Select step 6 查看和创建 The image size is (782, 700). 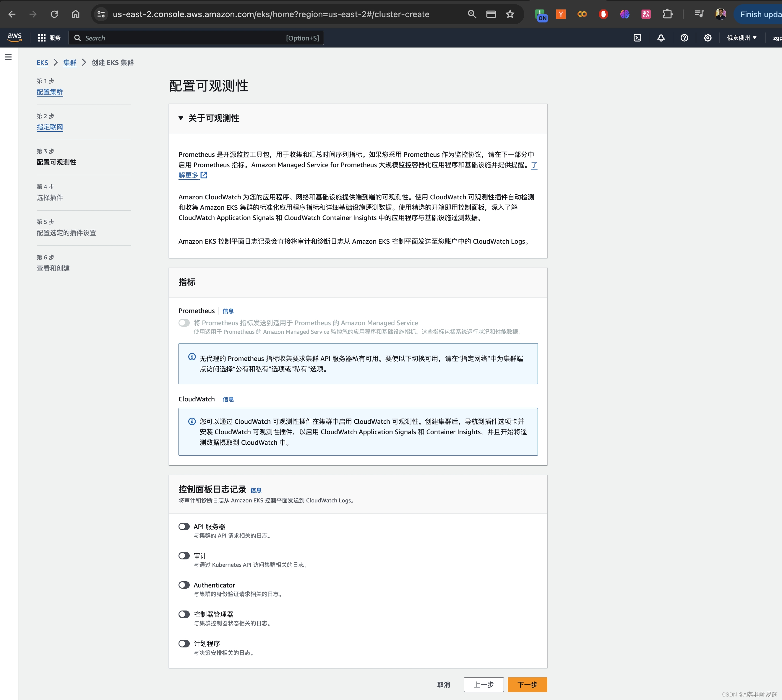(53, 268)
